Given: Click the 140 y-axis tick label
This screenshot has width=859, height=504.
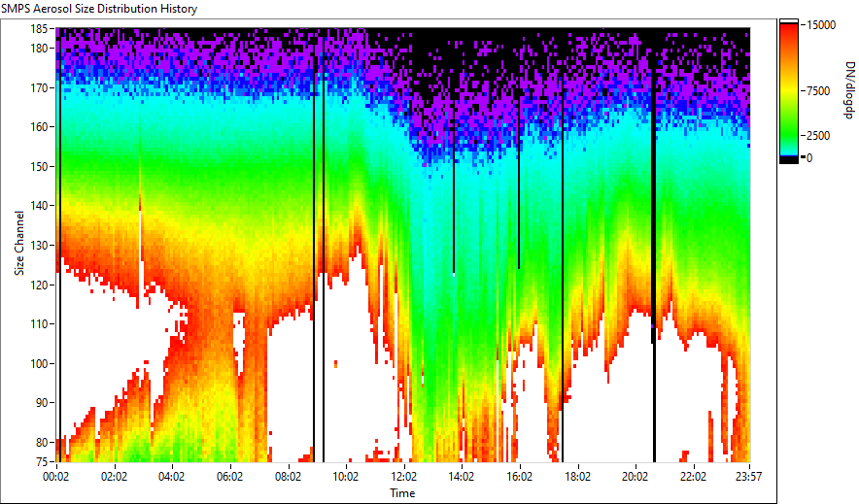Looking at the screenshot, I should [x=39, y=206].
